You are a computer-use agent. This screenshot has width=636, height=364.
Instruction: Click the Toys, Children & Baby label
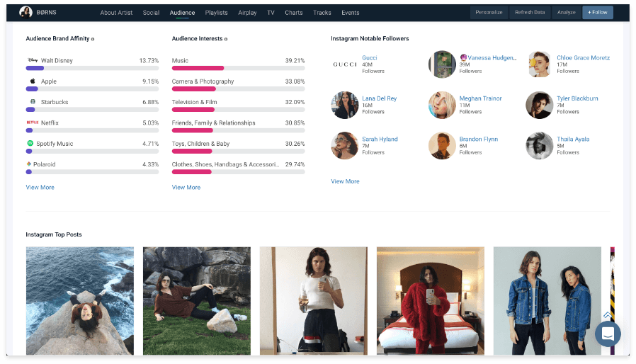[200, 144]
